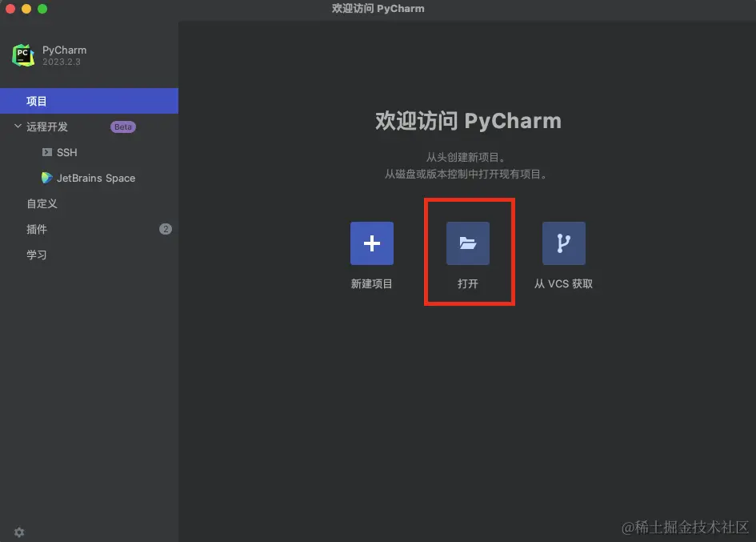Click the Open folder icon
Image resolution: width=756 pixels, height=542 pixels.
(x=468, y=243)
